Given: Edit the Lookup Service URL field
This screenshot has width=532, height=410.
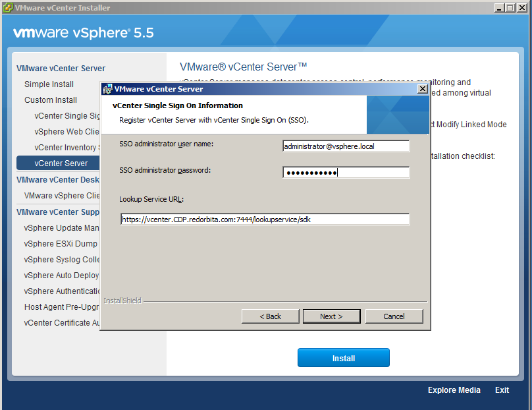Looking at the screenshot, I should pos(265,220).
